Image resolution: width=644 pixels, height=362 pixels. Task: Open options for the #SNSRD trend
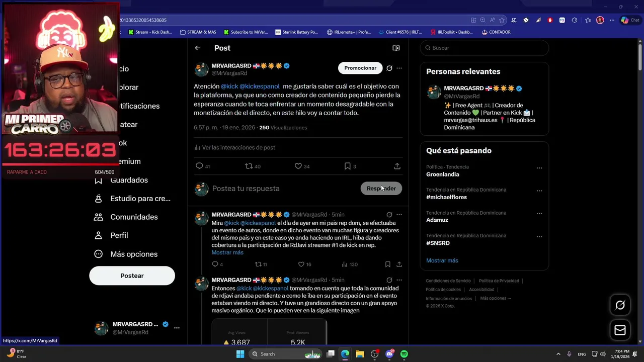[539, 237]
